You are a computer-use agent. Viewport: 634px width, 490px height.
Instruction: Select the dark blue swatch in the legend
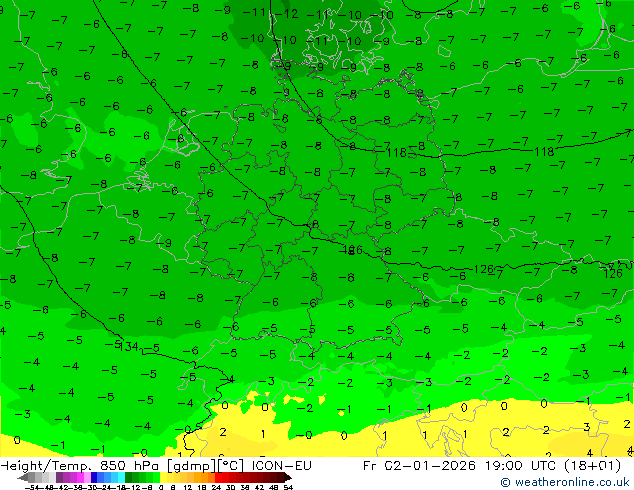[94, 477]
